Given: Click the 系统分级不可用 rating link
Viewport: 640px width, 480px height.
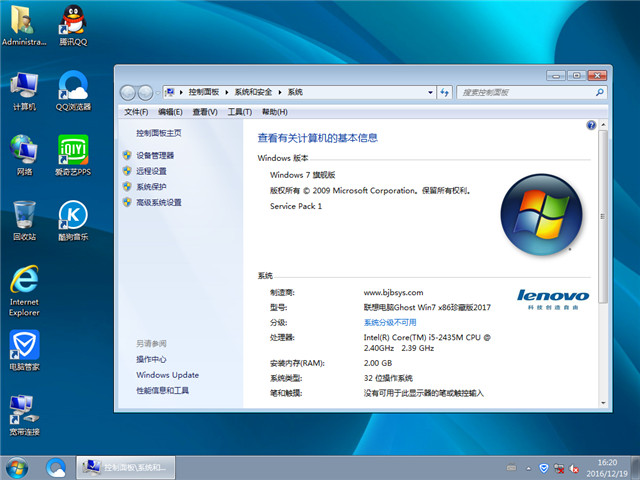Looking at the screenshot, I should click(x=390, y=323).
